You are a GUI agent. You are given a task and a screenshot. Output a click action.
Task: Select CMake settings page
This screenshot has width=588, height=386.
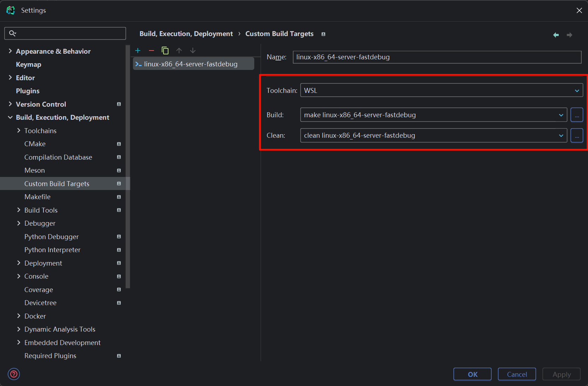(35, 144)
